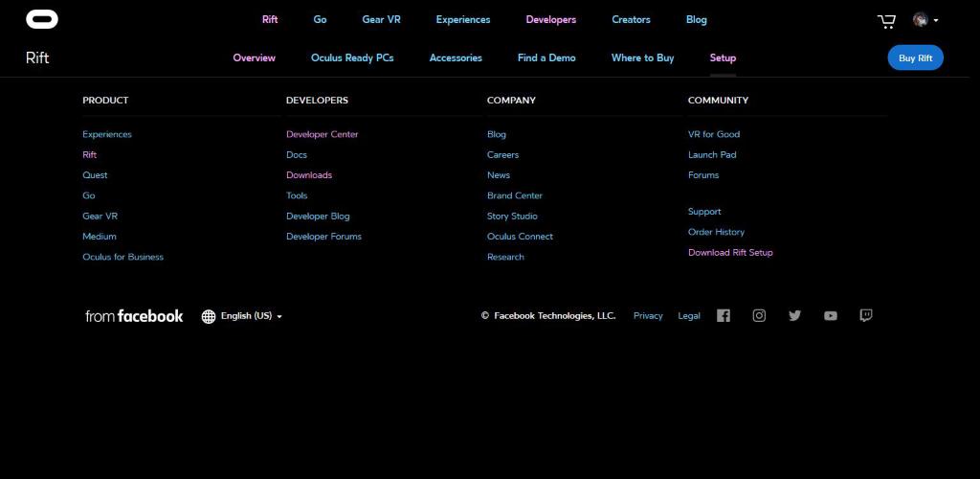Screen dimensions: 980x479
Task: Click the user profile avatar
Action: pyautogui.click(x=920, y=20)
